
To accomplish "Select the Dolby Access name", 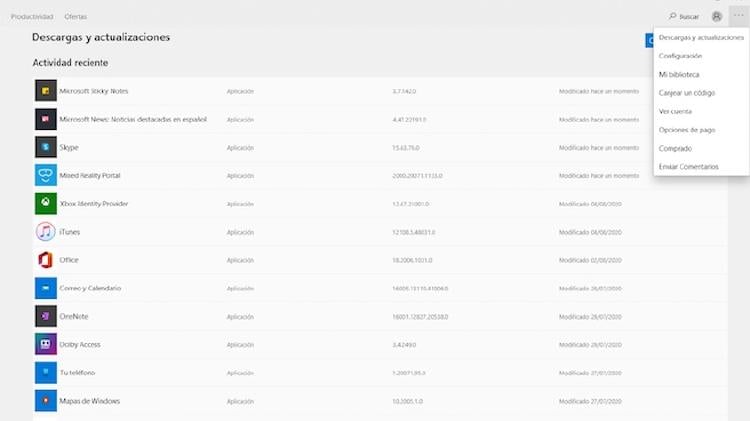I will pyautogui.click(x=80, y=344).
